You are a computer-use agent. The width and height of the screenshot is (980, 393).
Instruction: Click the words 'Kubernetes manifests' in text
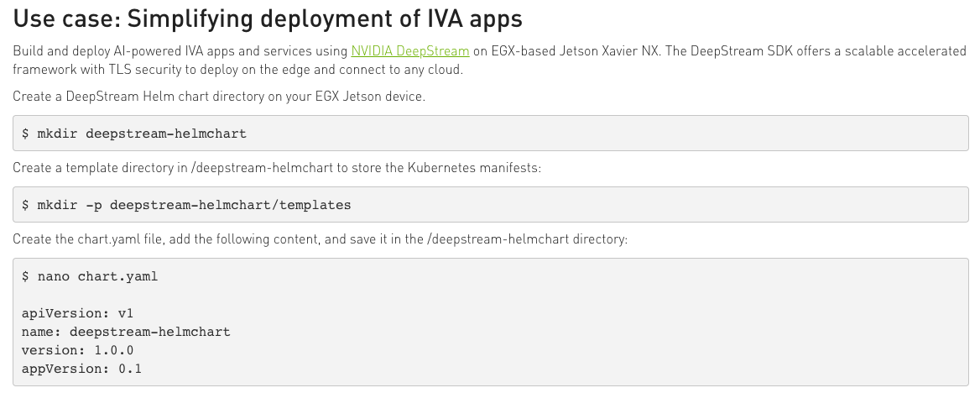pos(474,168)
